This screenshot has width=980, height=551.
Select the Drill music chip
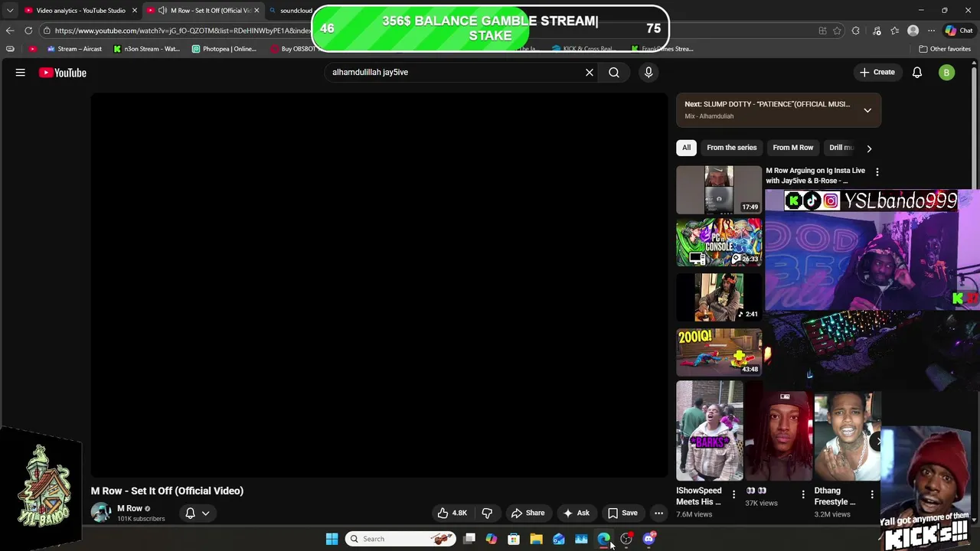[x=841, y=148]
